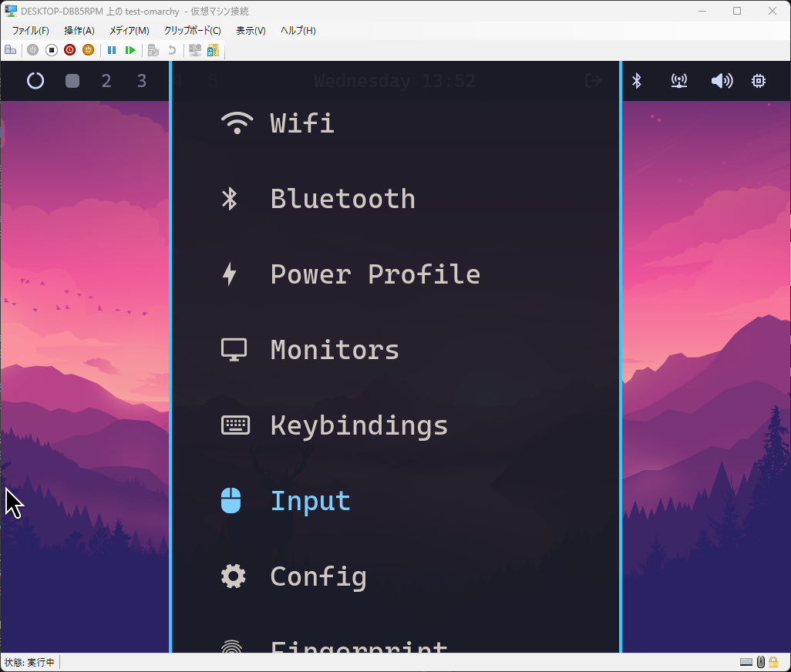
Task: Click the Omarchy circle logo in top bar
Action: pyautogui.click(x=35, y=81)
